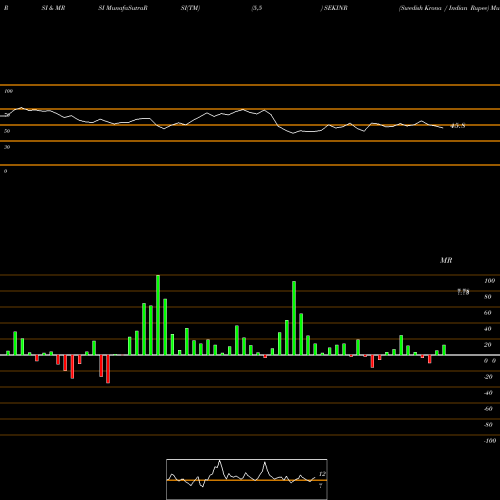500x500 pixels.
Task: Click the 'MR' panel title
Action: point(446,260)
